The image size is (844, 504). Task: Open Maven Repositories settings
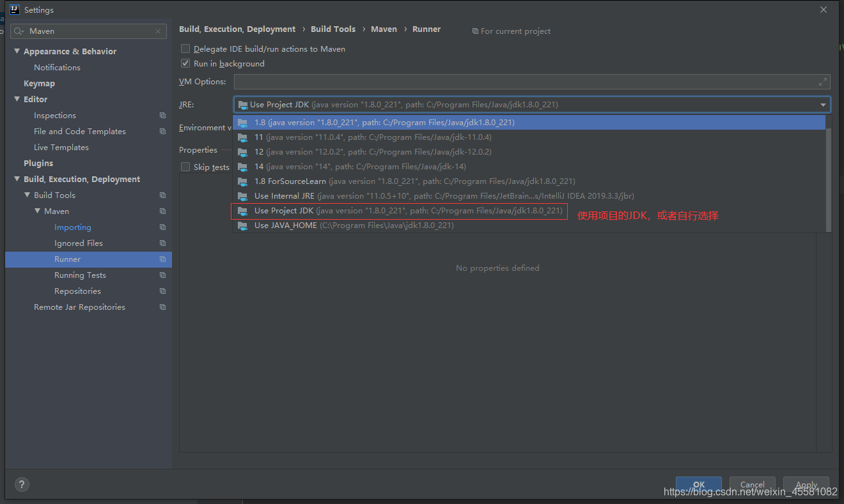click(x=77, y=291)
